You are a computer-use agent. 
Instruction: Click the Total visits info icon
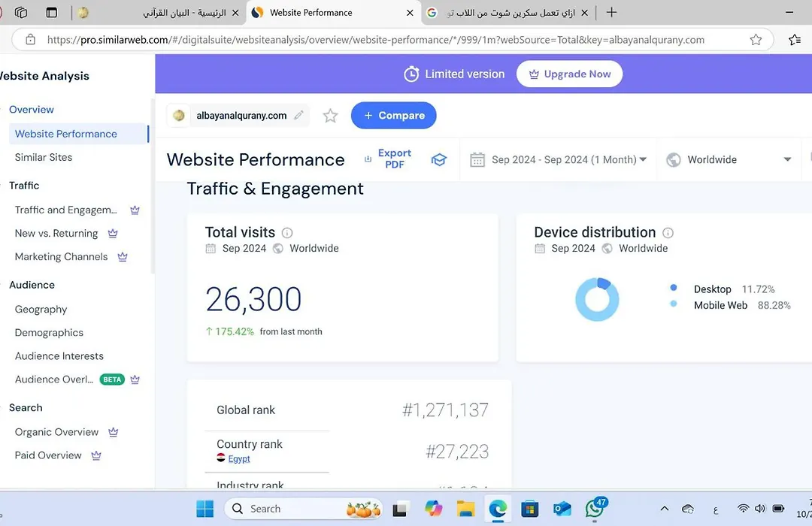click(x=287, y=233)
